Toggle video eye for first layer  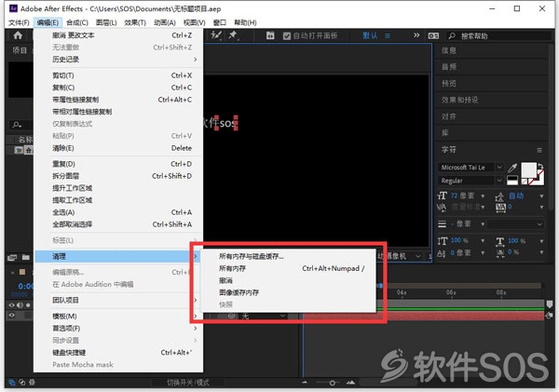[x=12, y=316]
